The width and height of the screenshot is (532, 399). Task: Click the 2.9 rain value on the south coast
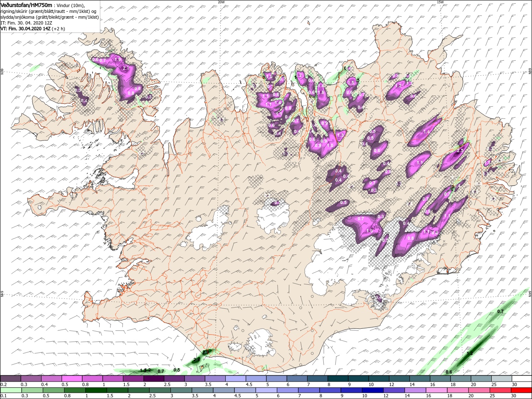point(206,352)
